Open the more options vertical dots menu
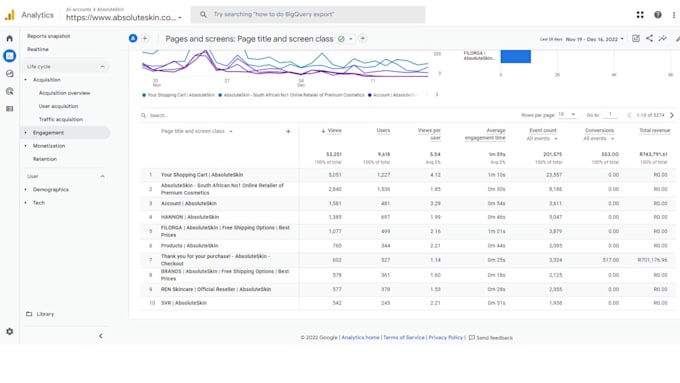Screen dimensions: 680x383 click(x=674, y=15)
